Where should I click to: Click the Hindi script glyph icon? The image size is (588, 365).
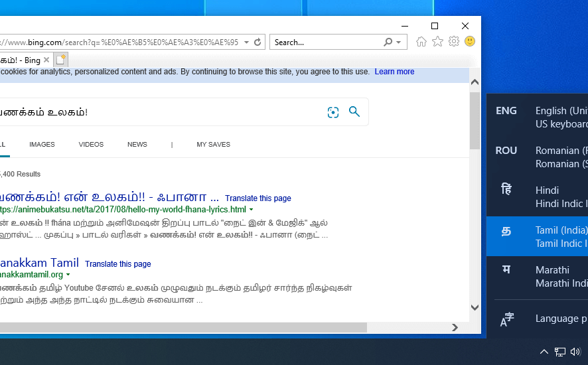[x=506, y=188]
